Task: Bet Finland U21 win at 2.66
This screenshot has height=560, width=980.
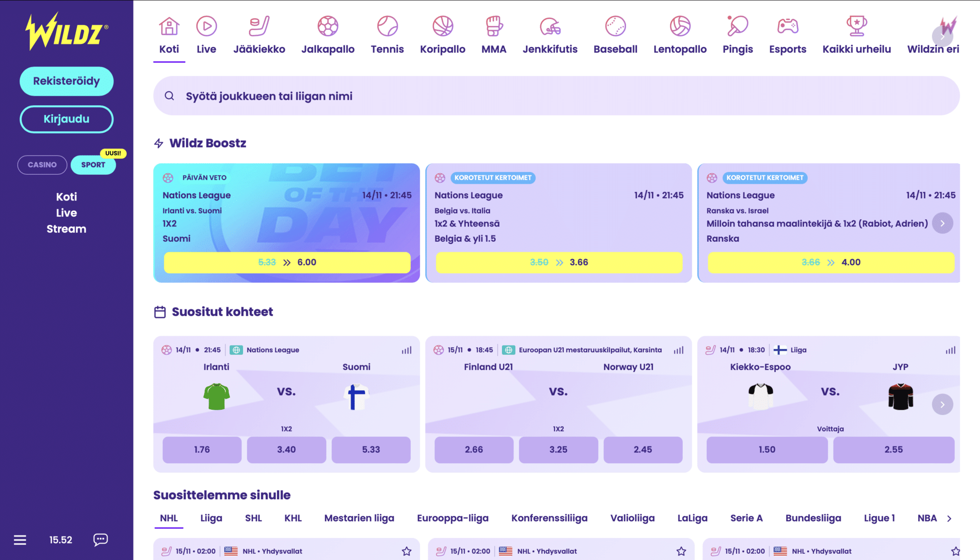Action: point(474,449)
